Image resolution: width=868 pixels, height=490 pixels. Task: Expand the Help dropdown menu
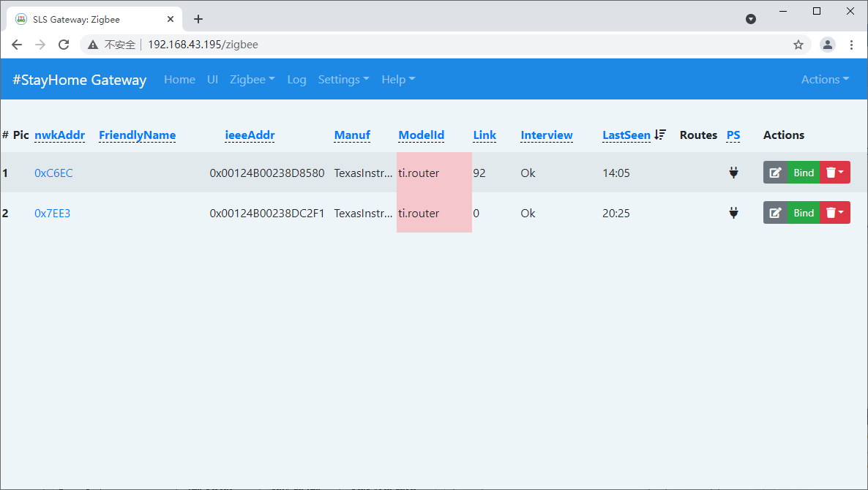click(x=398, y=80)
